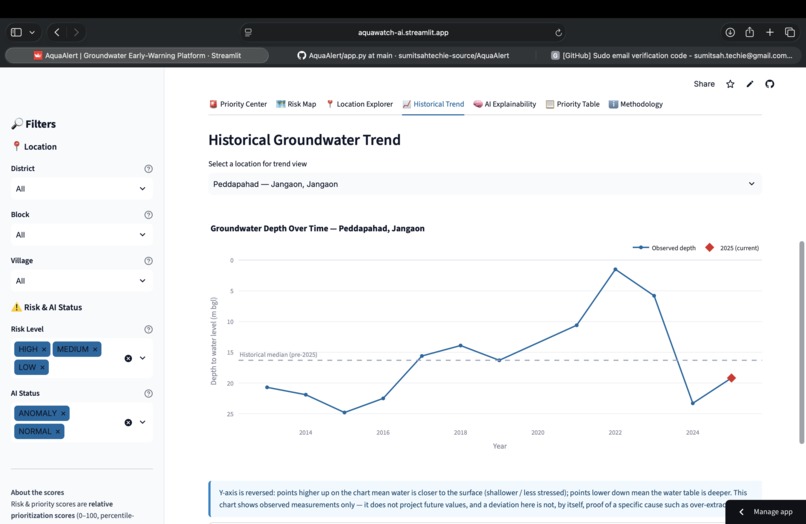
Task: Open the browser downloads icon
Action: [x=730, y=32]
